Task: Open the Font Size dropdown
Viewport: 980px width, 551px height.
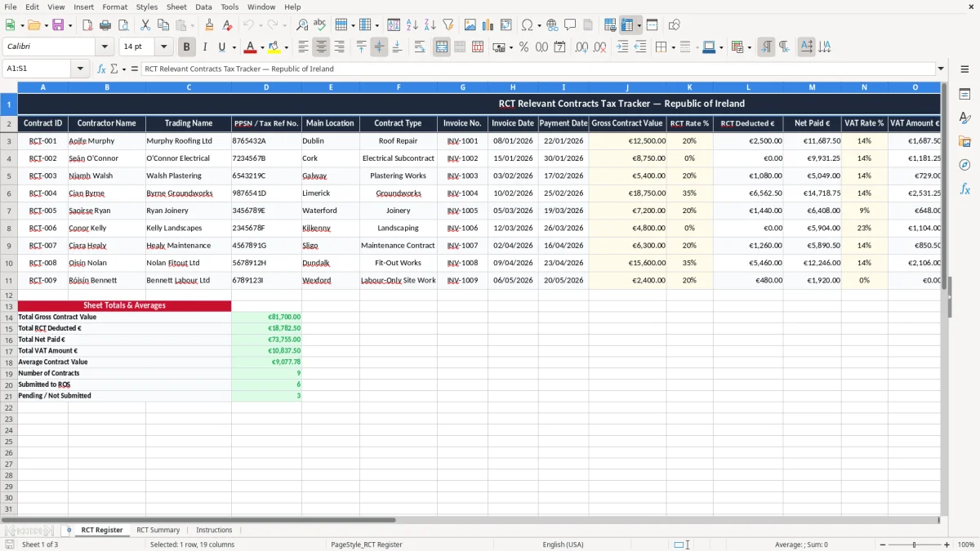Action: [x=163, y=47]
